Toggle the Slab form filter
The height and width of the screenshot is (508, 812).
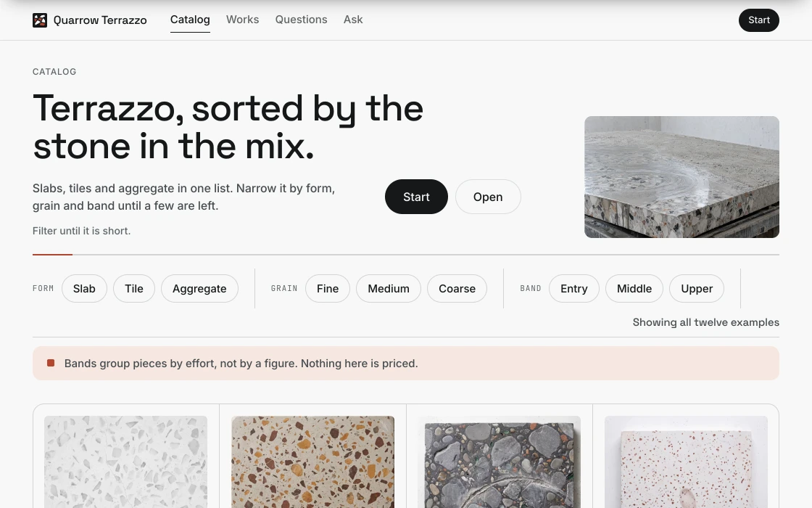pos(84,289)
